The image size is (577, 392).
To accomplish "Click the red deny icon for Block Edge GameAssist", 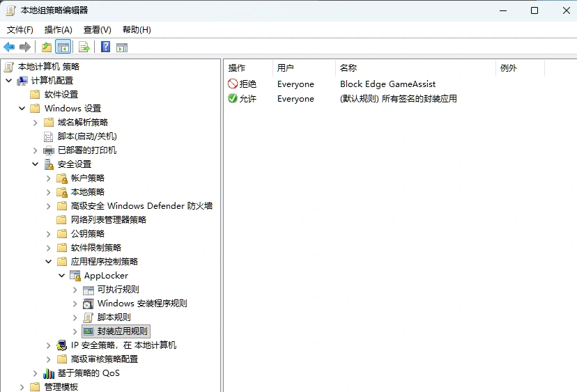I will [233, 84].
